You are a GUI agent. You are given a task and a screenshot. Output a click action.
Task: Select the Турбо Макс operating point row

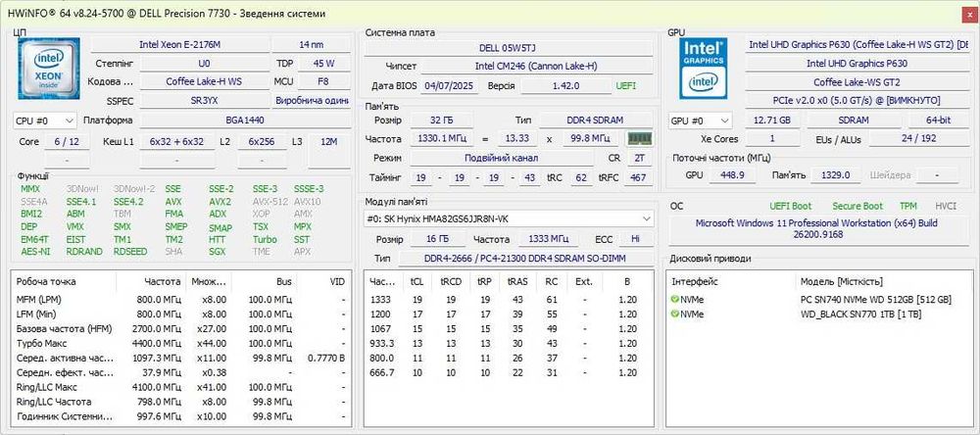point(181,343)
